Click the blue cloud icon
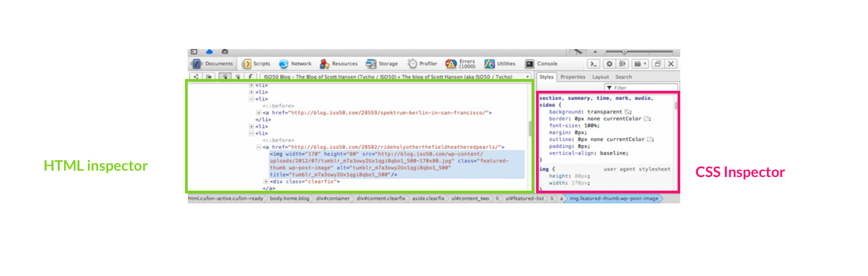 click(x=209, y=52)
